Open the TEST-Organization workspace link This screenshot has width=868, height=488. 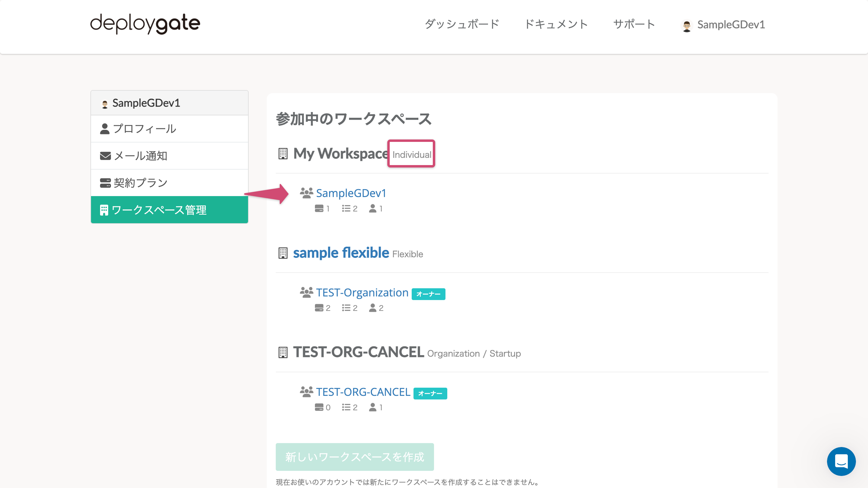[362, 292]
